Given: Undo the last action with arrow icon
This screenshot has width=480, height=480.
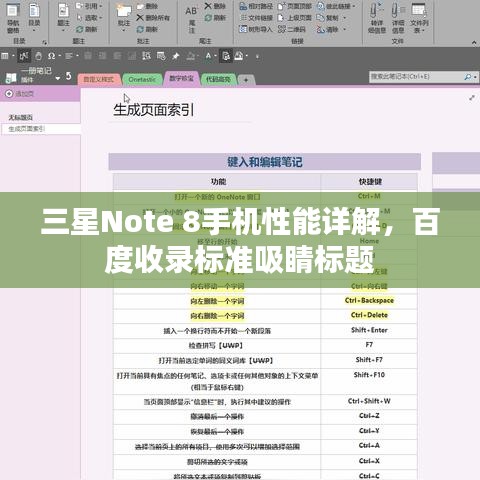Looking at the screenshot, I should tap(69, 76).
